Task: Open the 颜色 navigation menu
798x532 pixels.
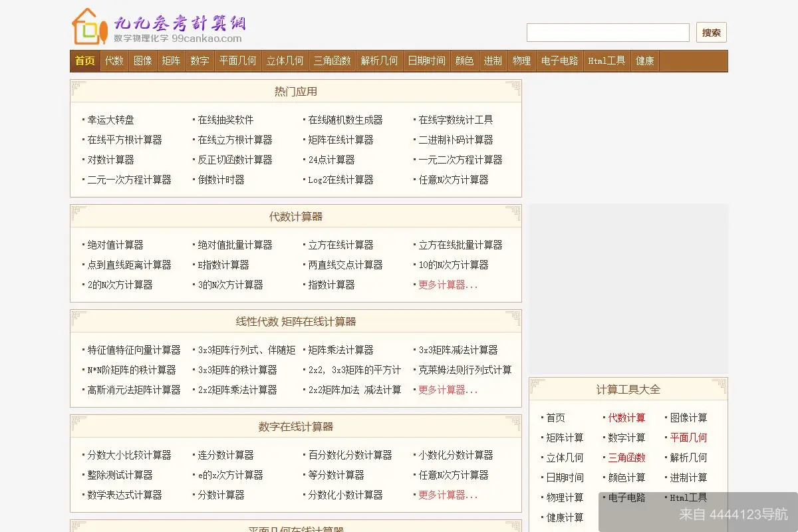Action: (x=464, y=61)
